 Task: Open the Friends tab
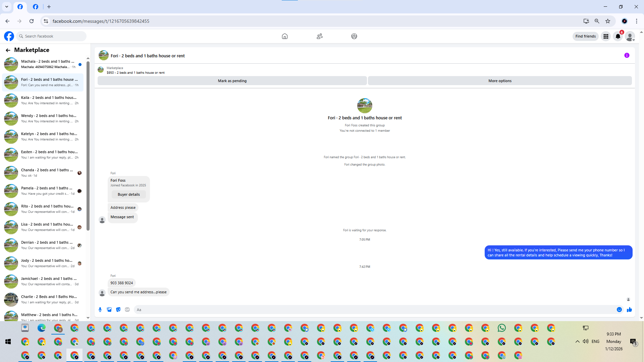coord(319,36)
